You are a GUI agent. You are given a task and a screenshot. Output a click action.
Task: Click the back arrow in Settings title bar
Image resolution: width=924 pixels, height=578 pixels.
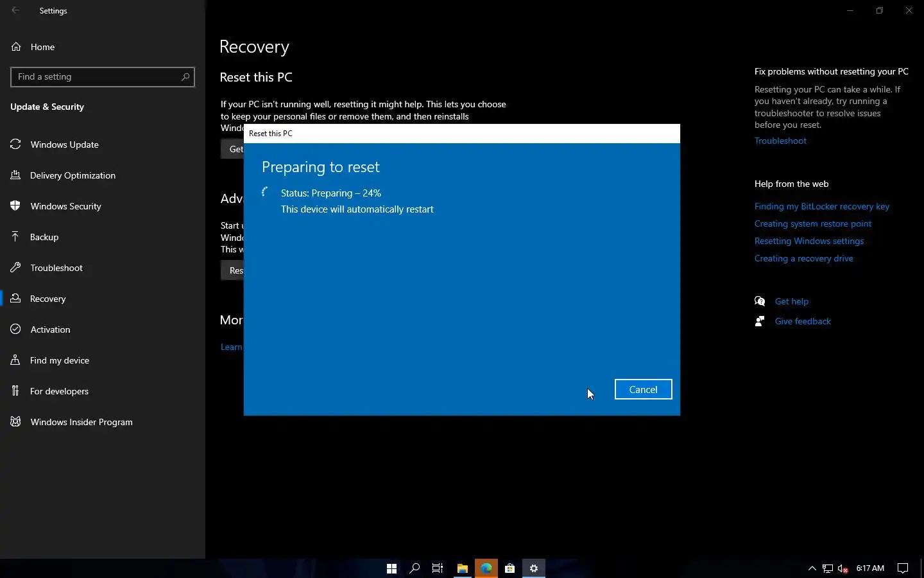coord(15,10)
